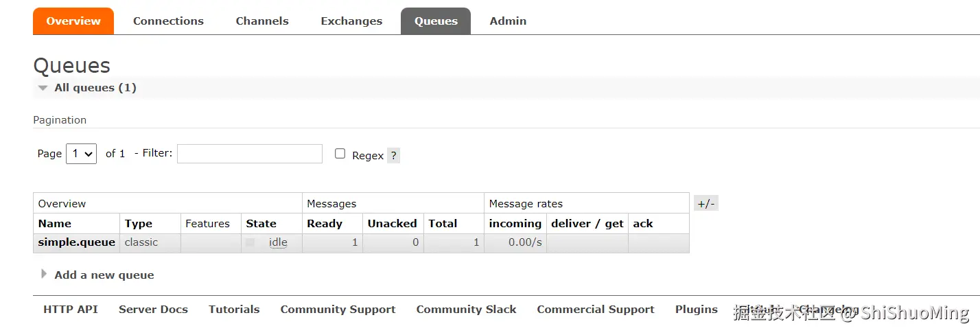
Task: Open the Overview tab
Action: (73, 21)
